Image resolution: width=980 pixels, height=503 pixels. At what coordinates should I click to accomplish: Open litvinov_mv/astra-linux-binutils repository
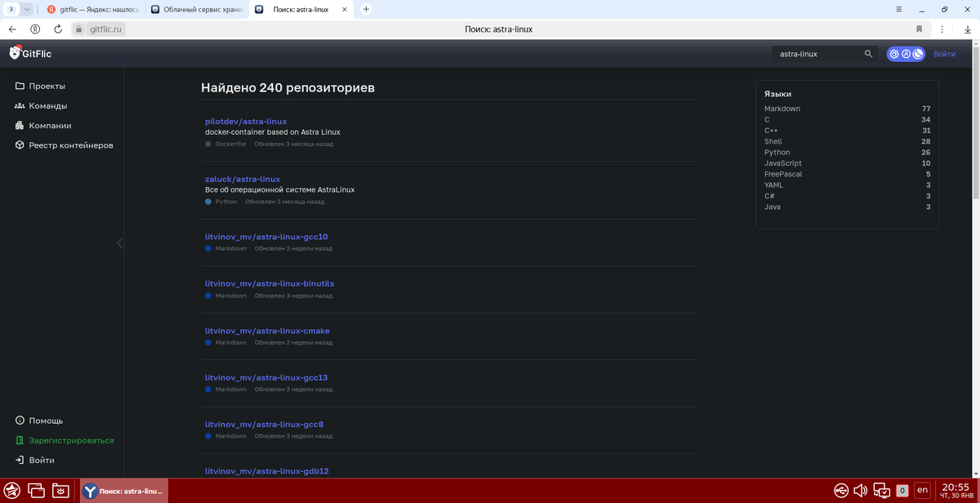(x=269, y=283)
